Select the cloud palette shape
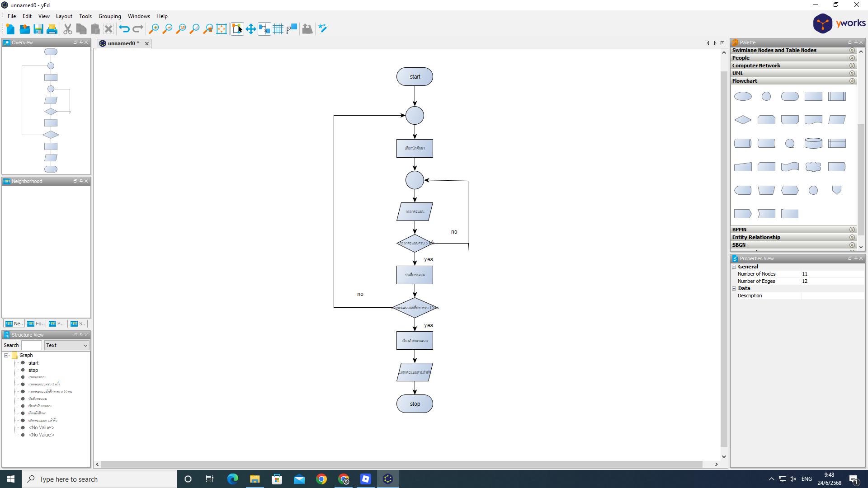 tap(813, 167)
